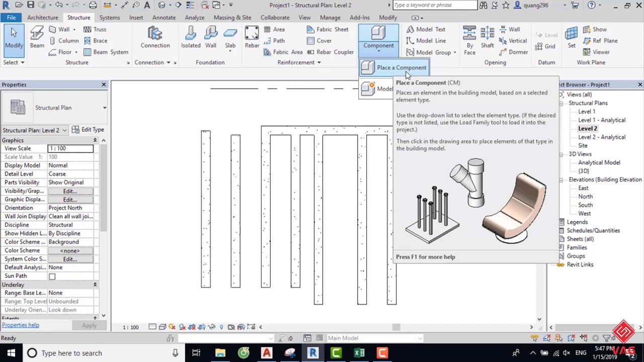The height and width of the screenshot is (362, 644).
Task: Open the Structural Plan type selector dropdown
Action: [104, 108]
